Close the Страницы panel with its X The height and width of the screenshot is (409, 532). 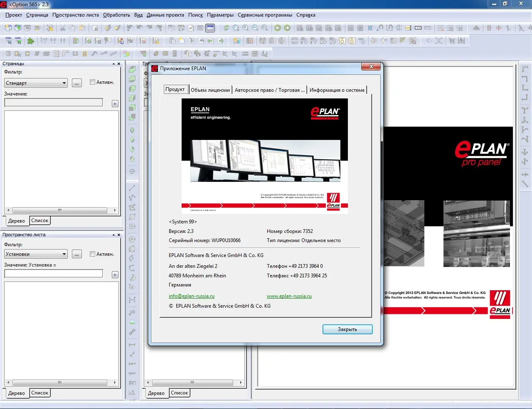[119, 64]
